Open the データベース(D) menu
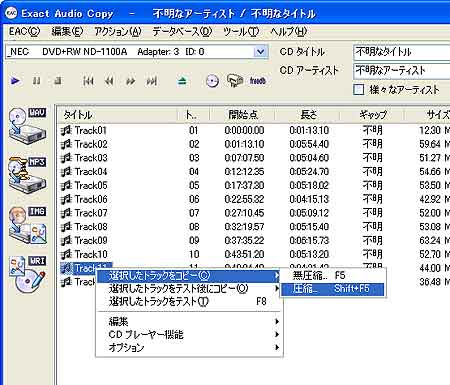This screenshot has height=385, width=450. (182, 31)
